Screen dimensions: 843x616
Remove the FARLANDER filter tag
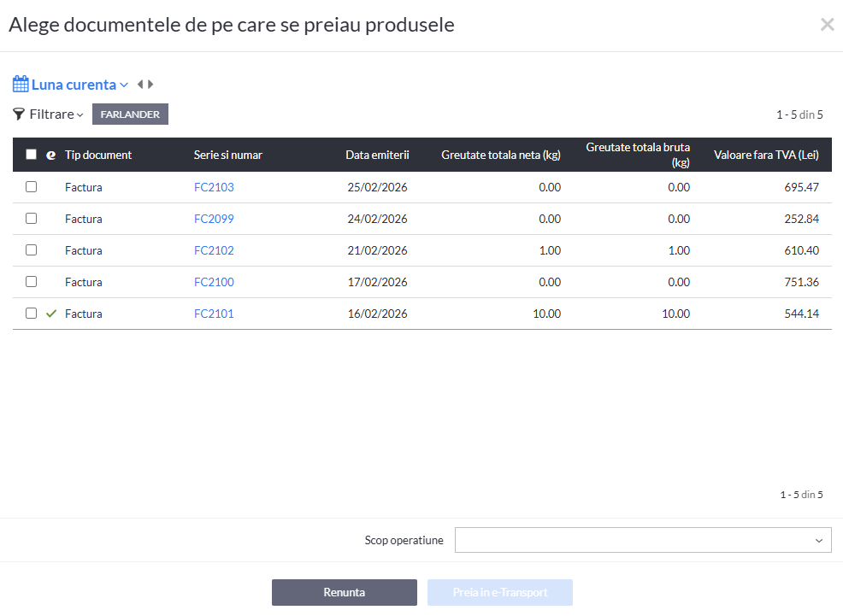pos(130,114)
